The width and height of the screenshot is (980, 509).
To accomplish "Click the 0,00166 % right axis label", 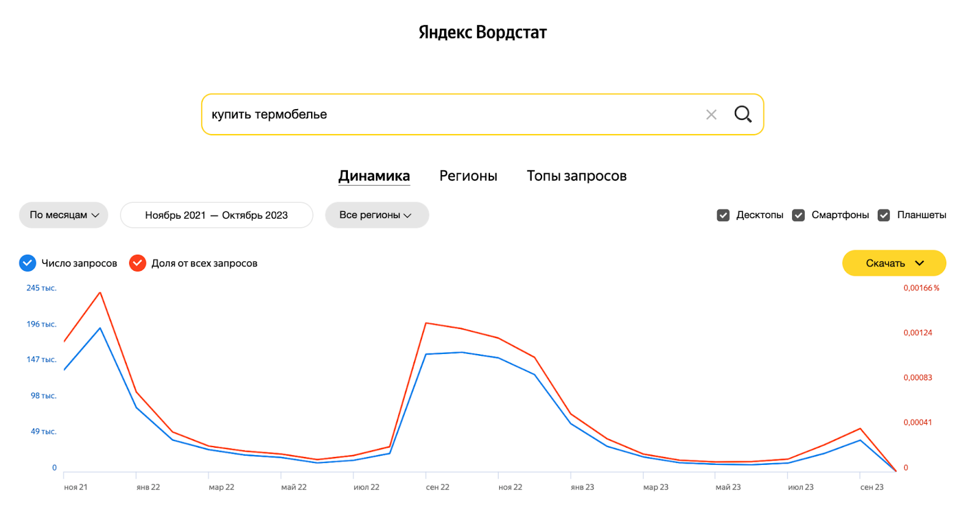I will coord(921,288).
